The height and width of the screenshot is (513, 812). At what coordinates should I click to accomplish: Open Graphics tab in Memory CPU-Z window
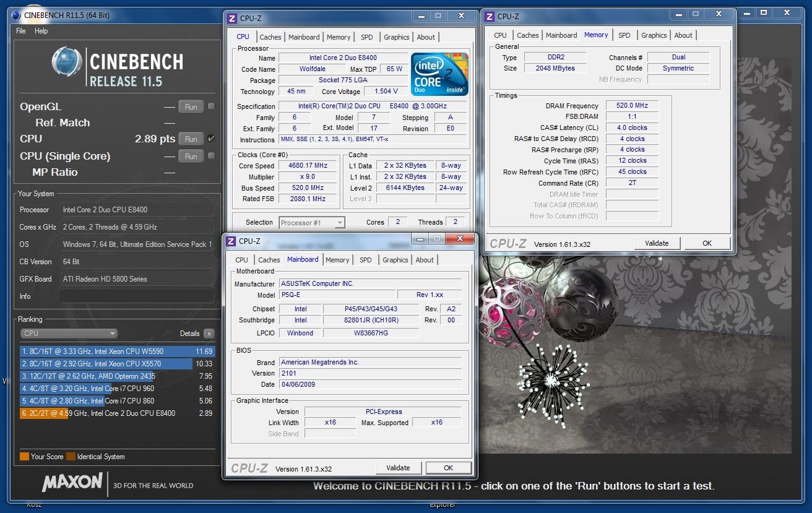click(x=654, y=35)
